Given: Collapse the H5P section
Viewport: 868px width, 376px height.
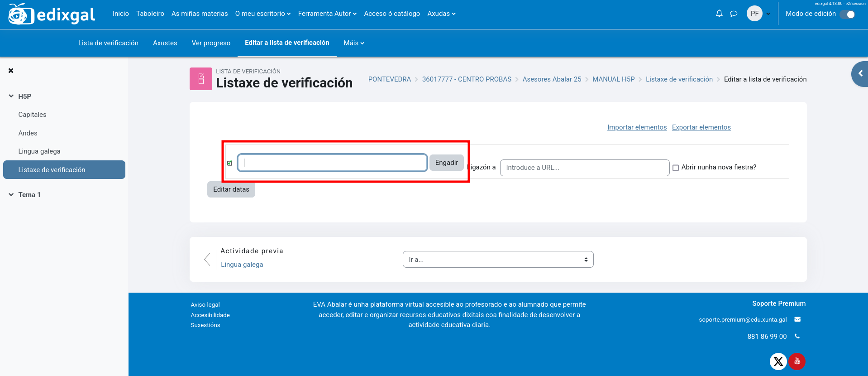Looking at the screenshot, I should pyautogui.click(x=11, y=96).
